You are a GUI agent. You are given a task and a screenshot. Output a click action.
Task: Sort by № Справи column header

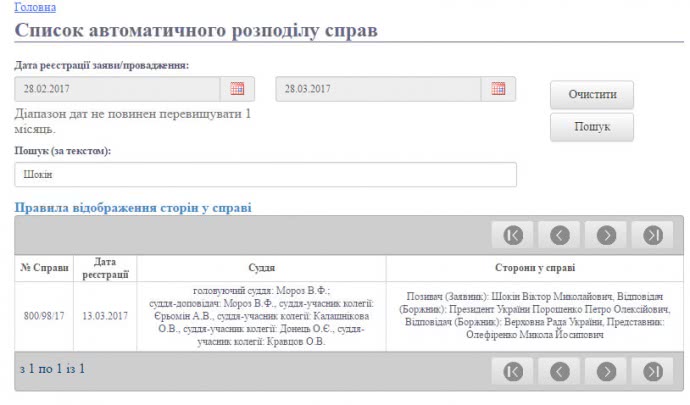click(45, 268)
